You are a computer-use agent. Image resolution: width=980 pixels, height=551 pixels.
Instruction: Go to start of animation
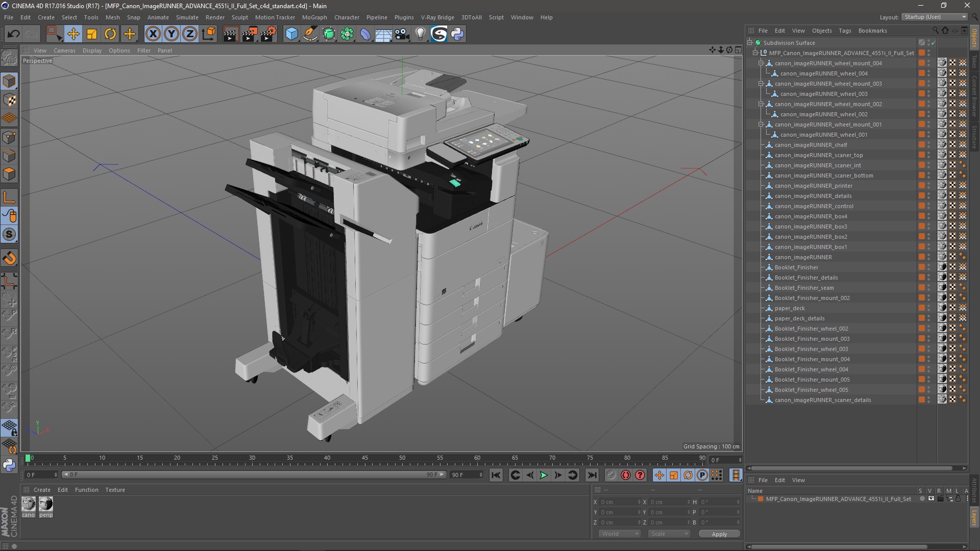point(496,475)
